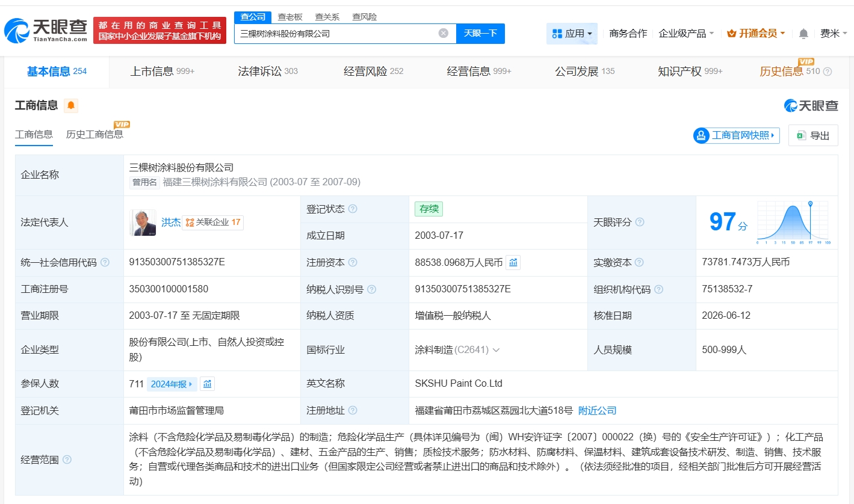Open the 法律诉讼 303 tab
This screenshot has width=854, height=504.
[268, 72]
